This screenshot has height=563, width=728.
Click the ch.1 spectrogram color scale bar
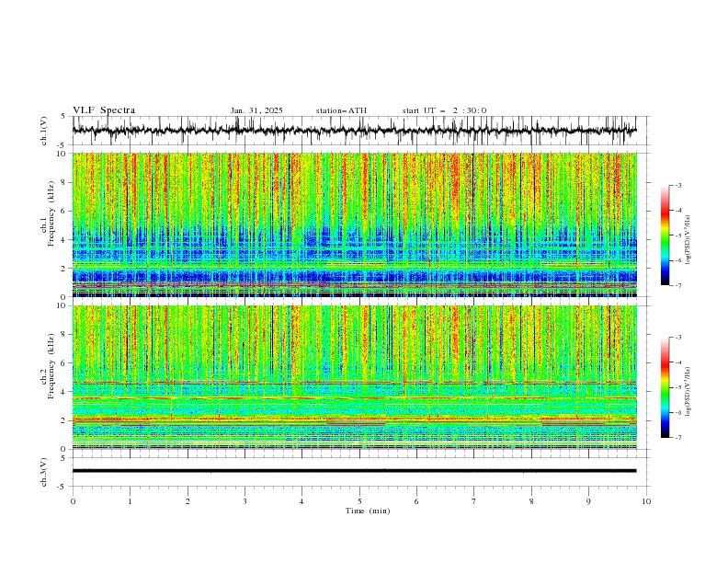(x=665, y=236)
